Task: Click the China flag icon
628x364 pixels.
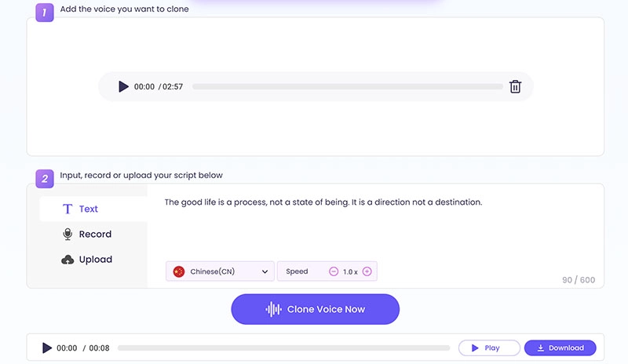Action: pos(179,271)
